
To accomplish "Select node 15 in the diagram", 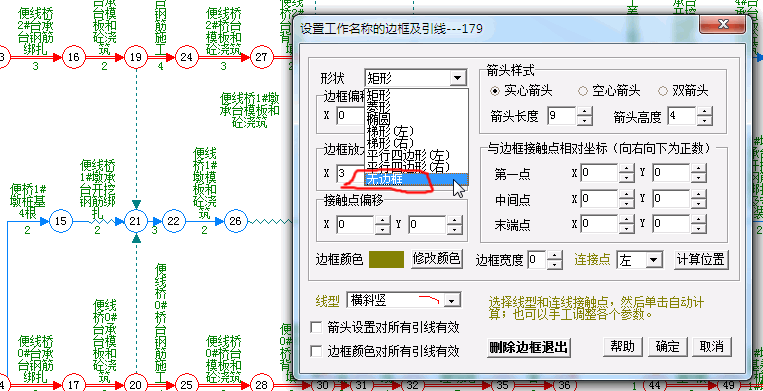I will coord(60,222).
